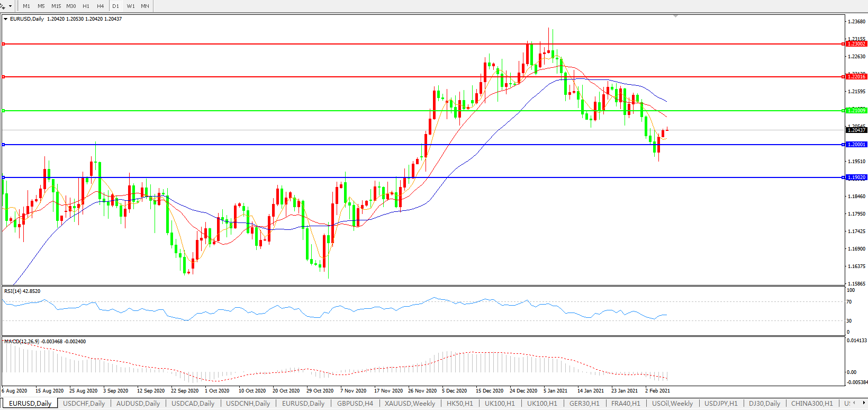Click the blue 1.20001 line left handle
The width and height of the screenshot is (868, 410).
(x=4, y=145)
